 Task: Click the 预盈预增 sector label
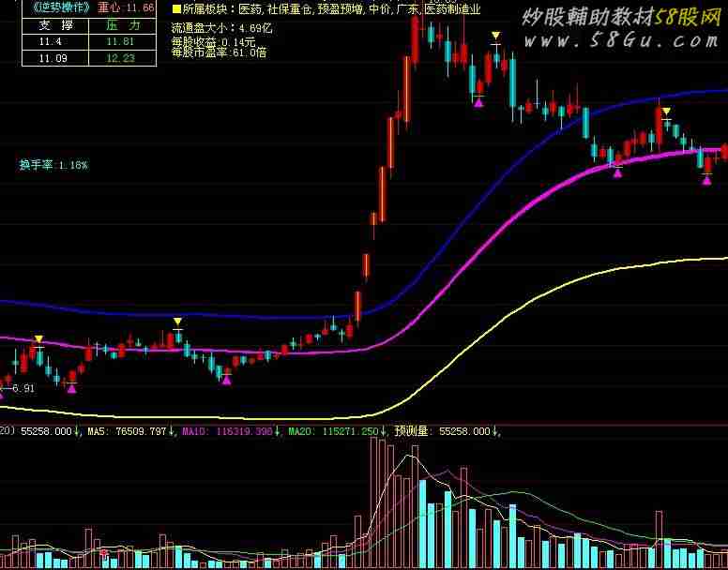click(x=341, y=8)
